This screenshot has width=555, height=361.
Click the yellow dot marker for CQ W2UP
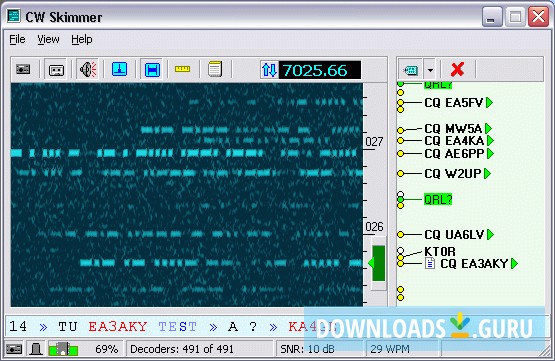click(400, 173)
